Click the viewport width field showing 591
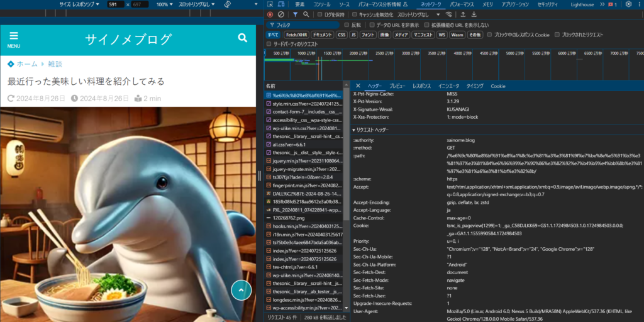 tap(116, 4)
